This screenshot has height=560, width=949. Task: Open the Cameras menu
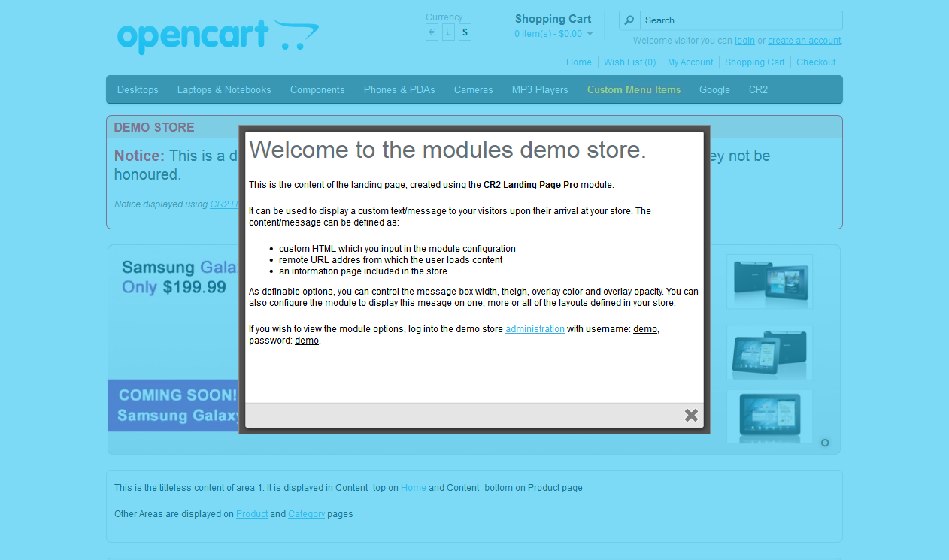474,89
